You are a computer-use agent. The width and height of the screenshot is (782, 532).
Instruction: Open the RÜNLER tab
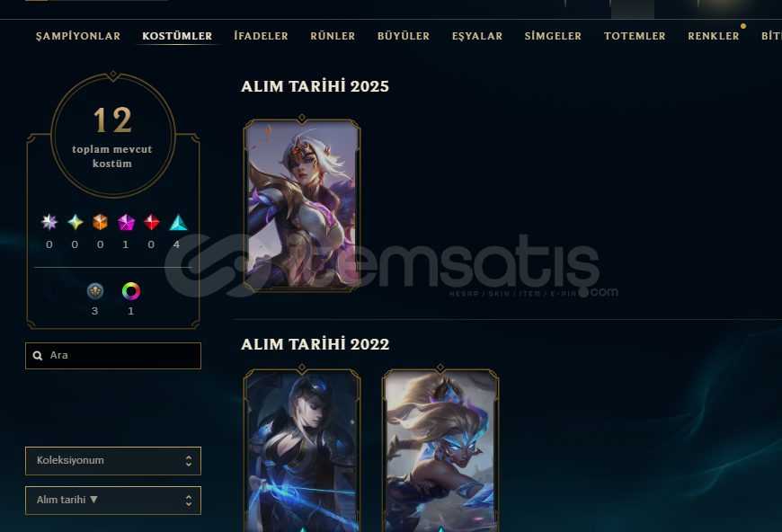[333, 36]
